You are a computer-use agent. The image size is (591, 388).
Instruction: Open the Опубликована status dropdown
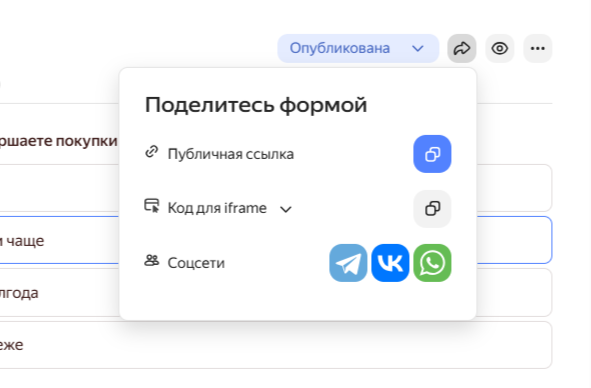358,48
